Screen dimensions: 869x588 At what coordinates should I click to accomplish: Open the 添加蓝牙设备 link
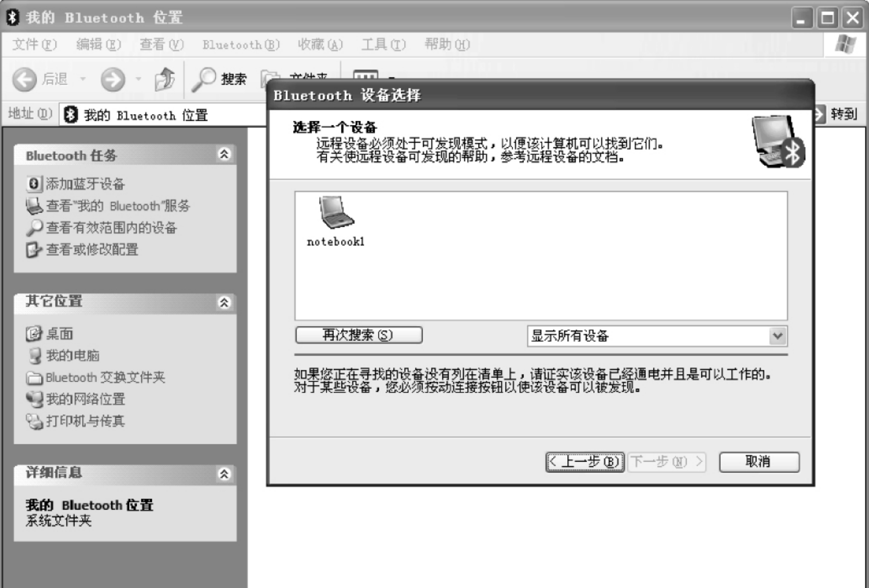85,183
